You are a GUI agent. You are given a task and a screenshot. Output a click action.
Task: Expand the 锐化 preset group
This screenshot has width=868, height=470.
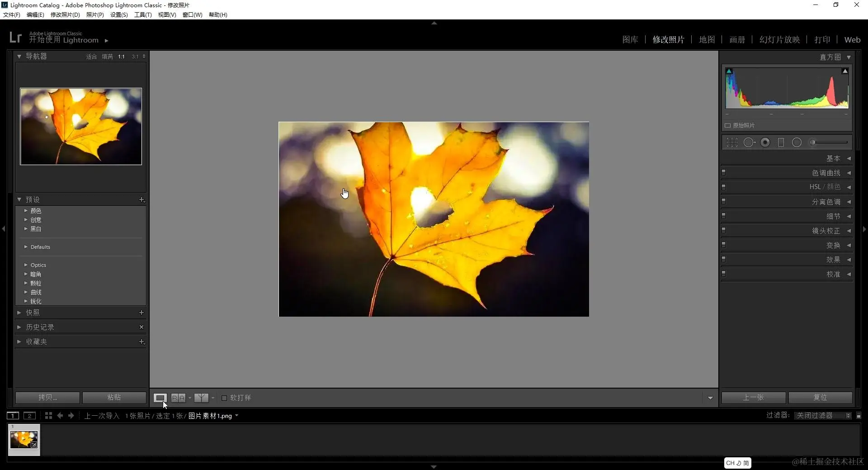coord(26,301)
